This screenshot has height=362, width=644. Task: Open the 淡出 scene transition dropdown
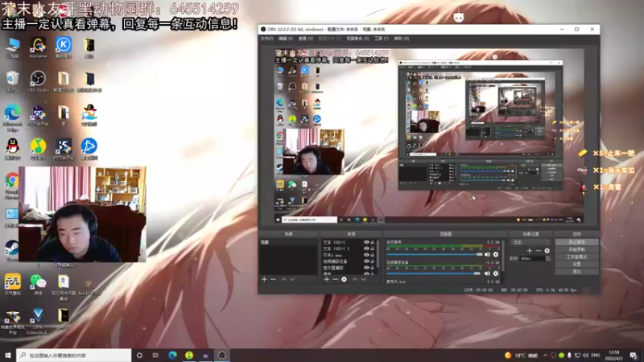[x=530, y=242]
